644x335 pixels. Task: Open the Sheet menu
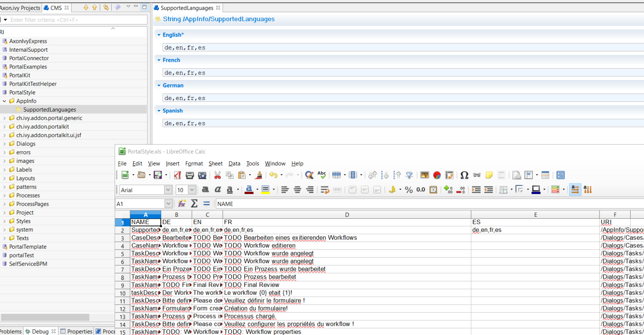coord(215,164)
